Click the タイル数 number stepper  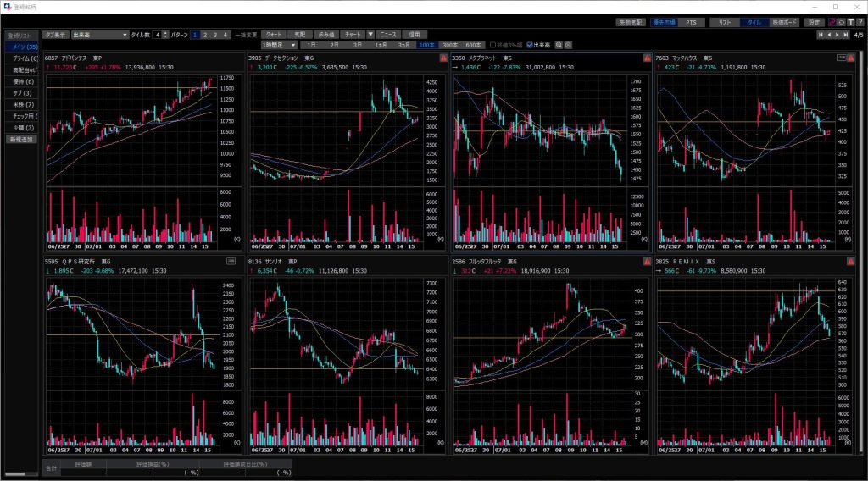166,35
